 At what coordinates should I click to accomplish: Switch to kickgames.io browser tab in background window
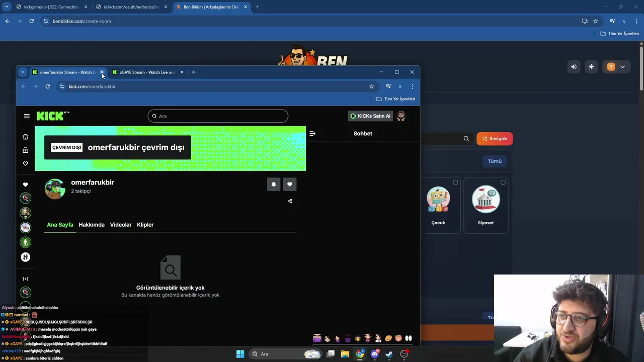50,7
